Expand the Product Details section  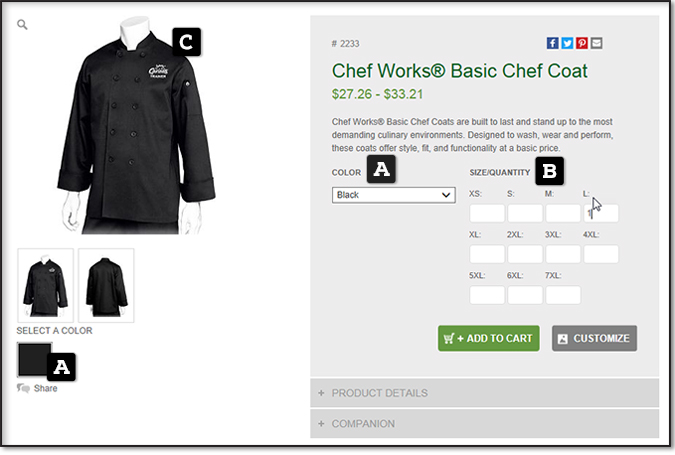[484, 393]
